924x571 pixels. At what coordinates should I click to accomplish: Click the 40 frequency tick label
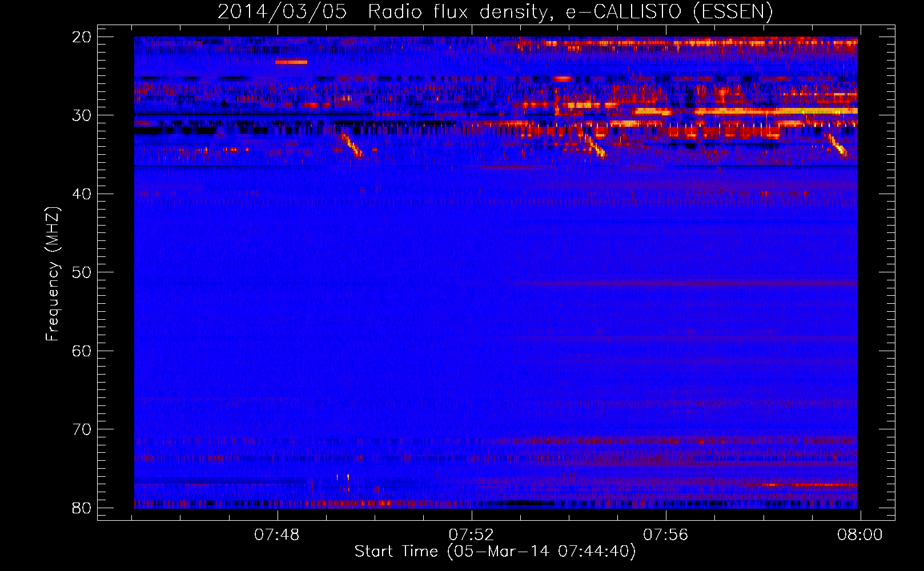point(82,194)
